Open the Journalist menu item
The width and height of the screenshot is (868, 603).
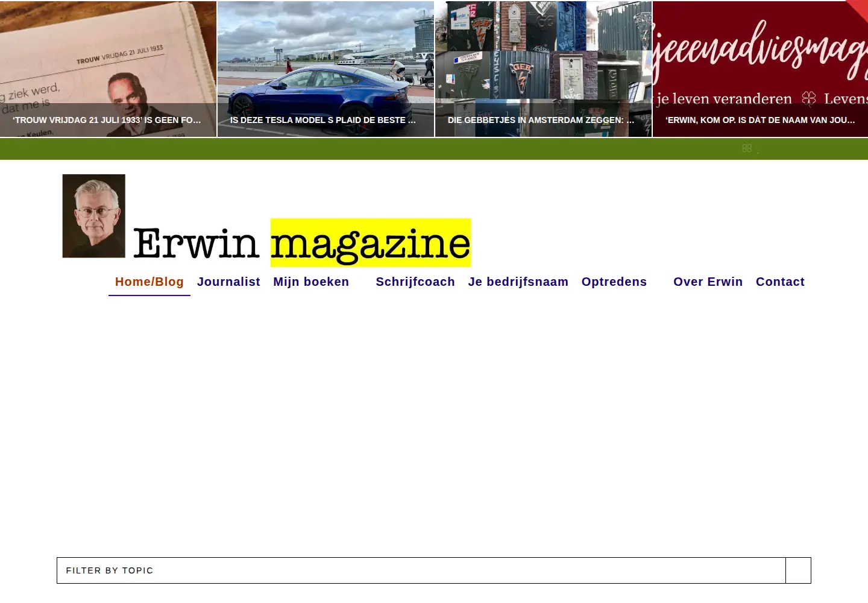click(228, 282)
